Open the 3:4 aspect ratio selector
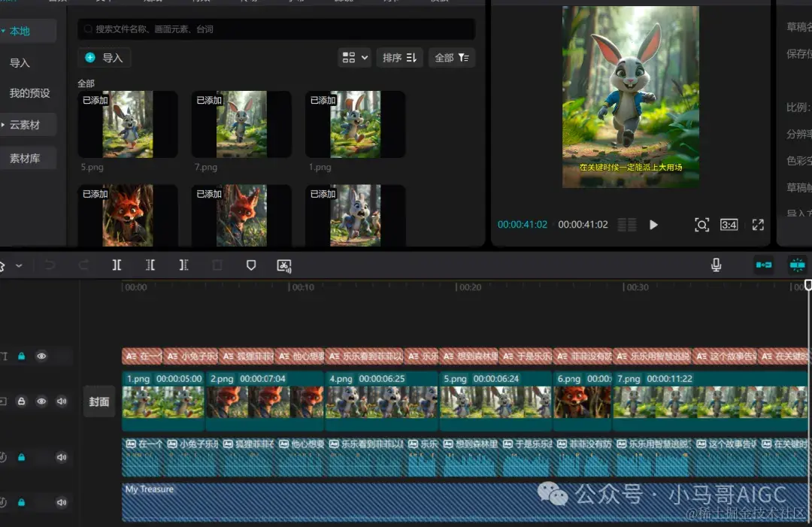812x527 pixels. [x=729, y=225]
